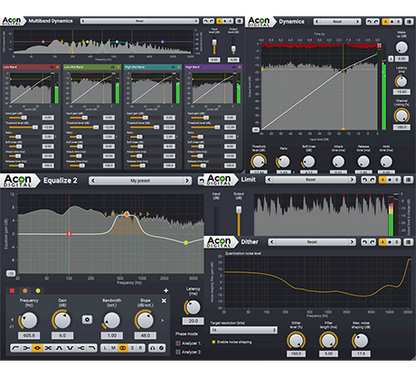Screen dimensions: 416x376
Task: Click the undo icon in the Dynamics header
Action: coord(369,22)
